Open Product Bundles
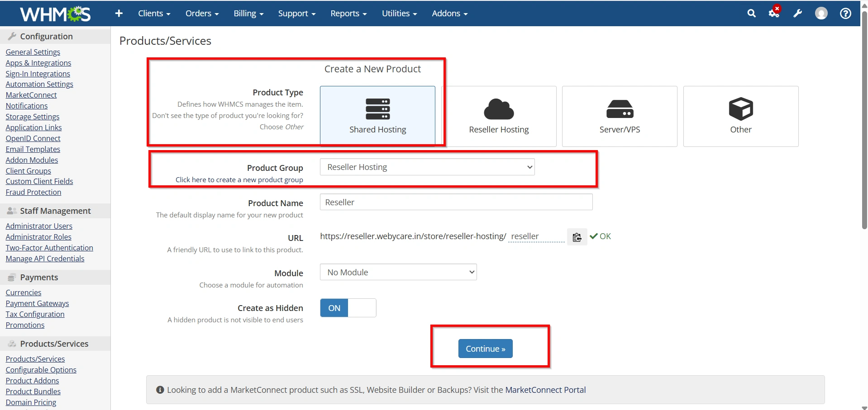Image resolution: width=868 pixels, height=410 pixels. pyautogui.click(x=33, y=391)
